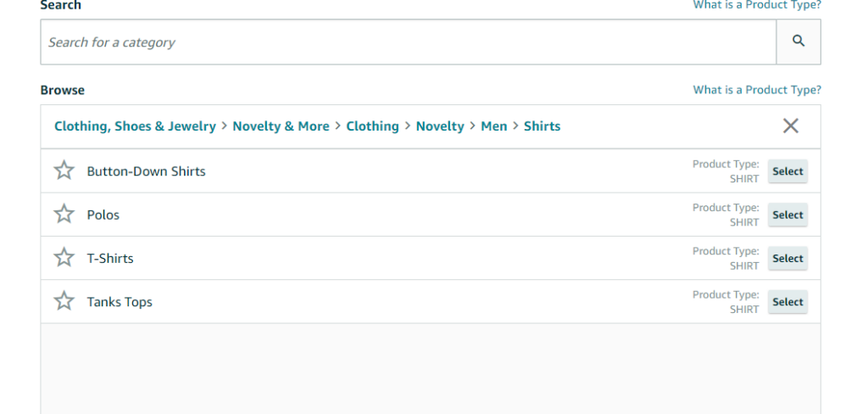Star the T-Shirts category
The width and height of the screenshot is (868, 414).
64,258
